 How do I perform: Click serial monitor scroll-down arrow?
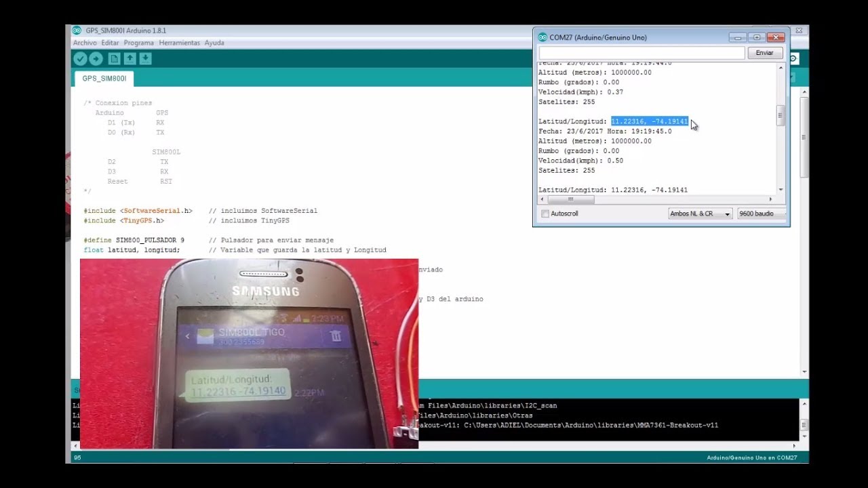[x=780, y=190]
